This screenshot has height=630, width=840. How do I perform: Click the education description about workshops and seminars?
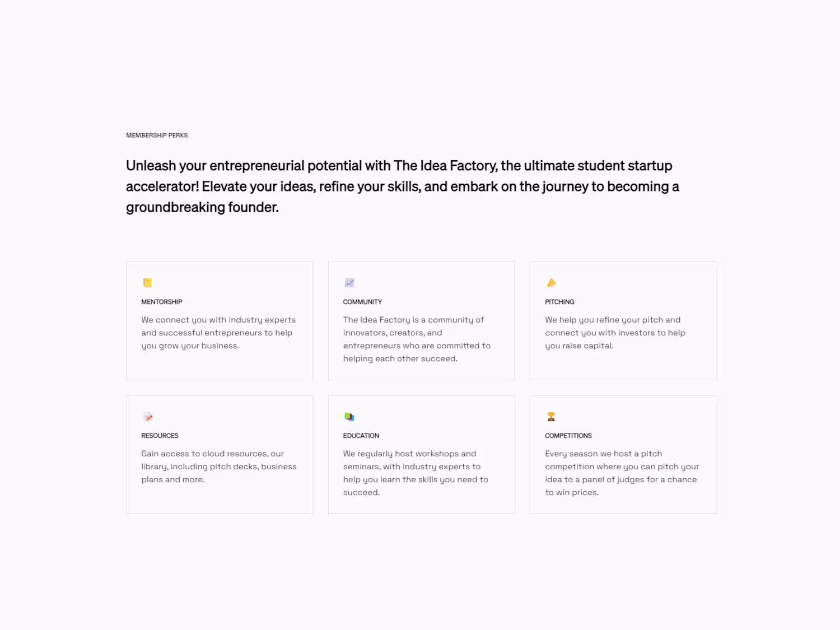(x=416, y=473)
